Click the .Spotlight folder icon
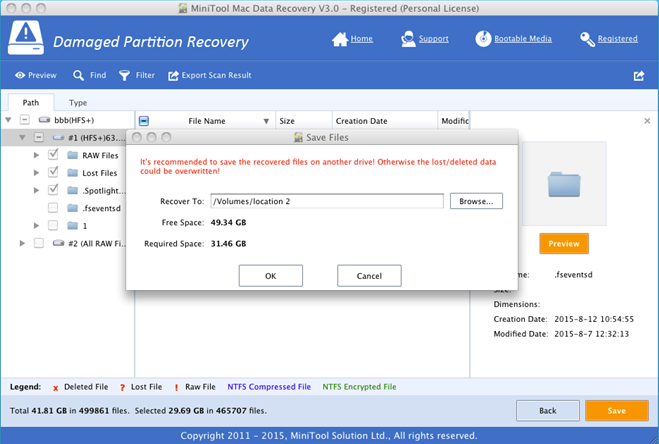 coord(73,190)
